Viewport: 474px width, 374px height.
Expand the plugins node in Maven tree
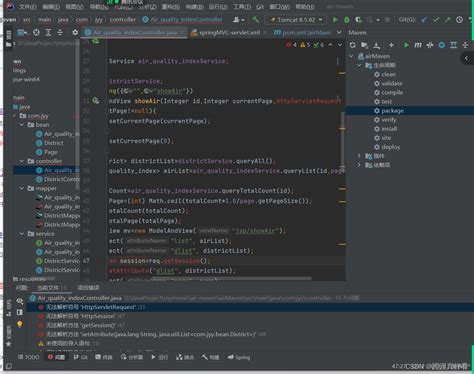(x=359, y=156)
